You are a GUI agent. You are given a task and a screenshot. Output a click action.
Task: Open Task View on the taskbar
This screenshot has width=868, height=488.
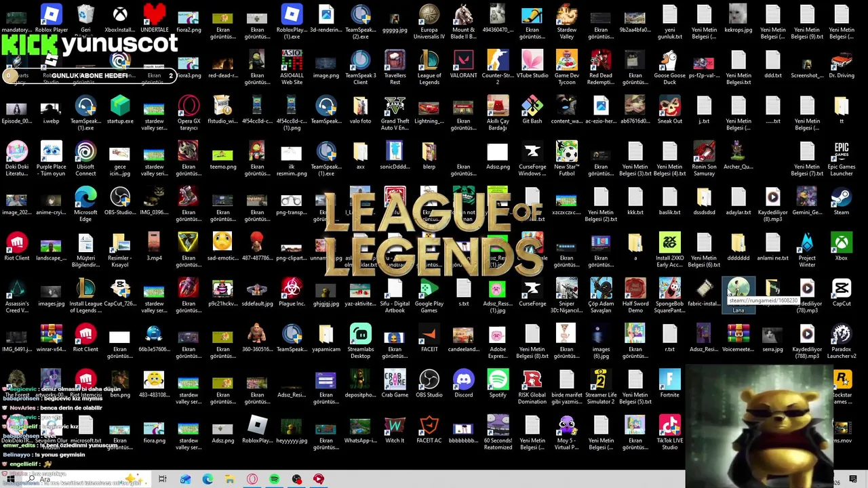click(x=162, y=479)
